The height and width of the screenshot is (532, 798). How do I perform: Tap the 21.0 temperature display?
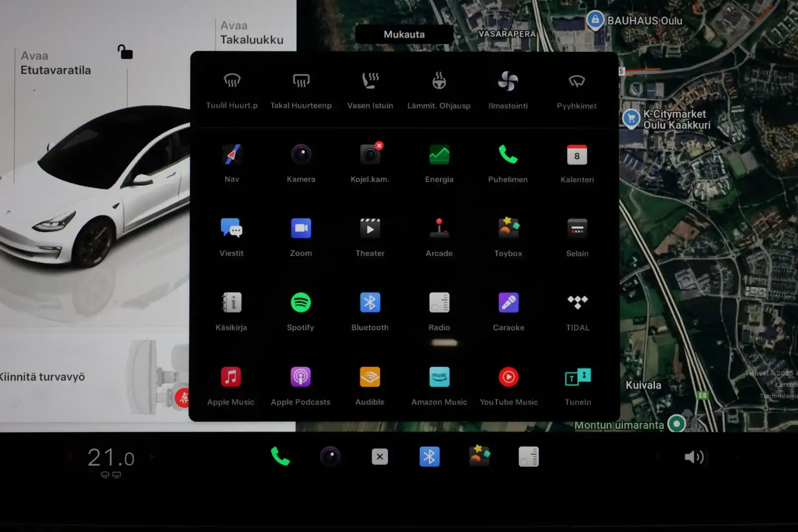click(111, 458)
